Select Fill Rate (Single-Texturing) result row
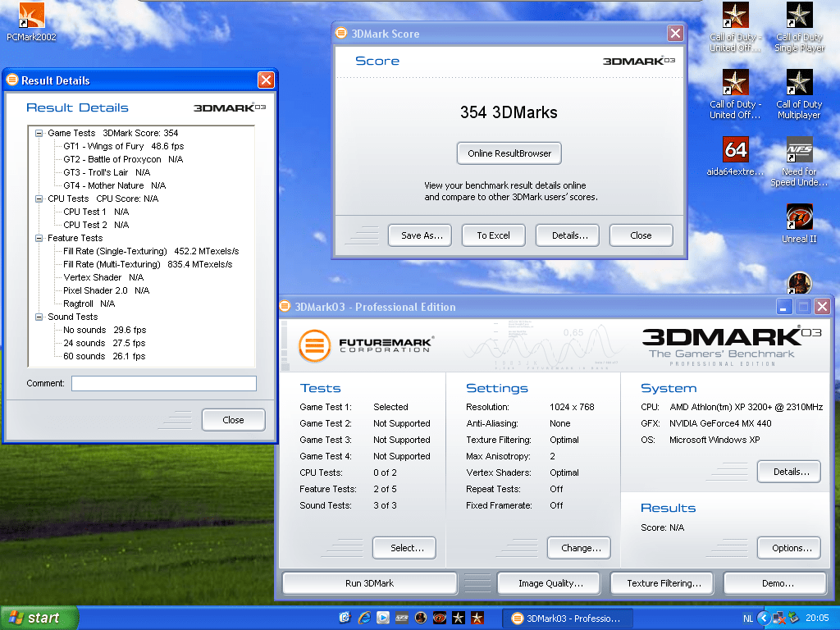The height and width of the screenshot is (630, 840). click(x=151, y=251)
